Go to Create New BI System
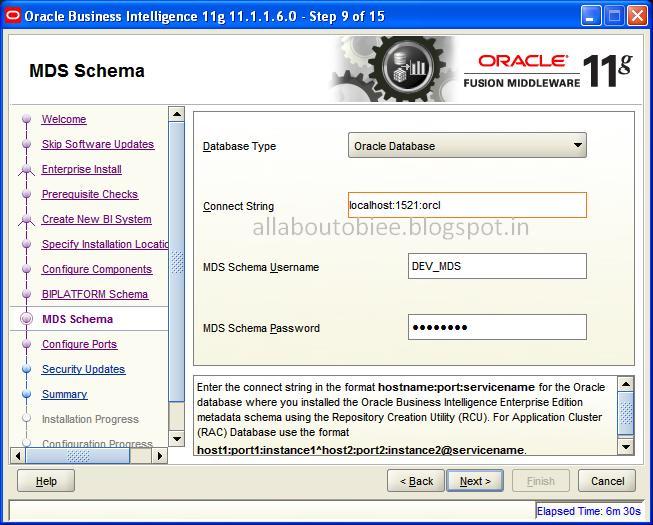653x525 pixels. coord(97,219)
